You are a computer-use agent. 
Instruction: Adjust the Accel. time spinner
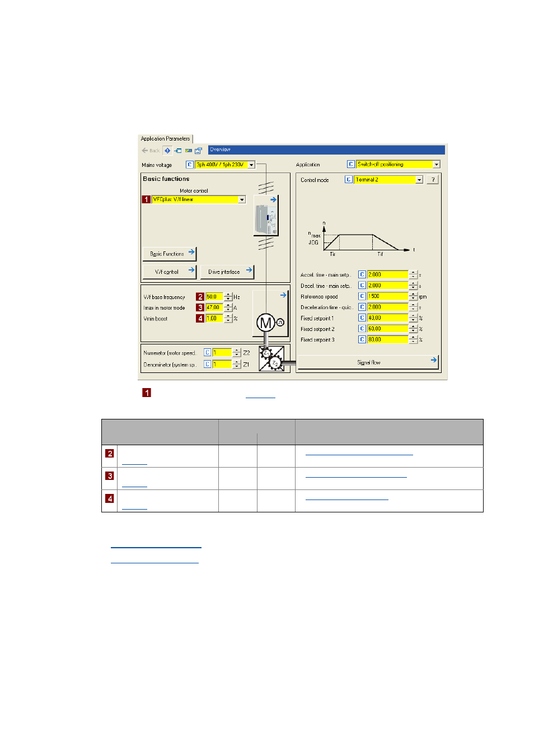(x=414, y=274)
